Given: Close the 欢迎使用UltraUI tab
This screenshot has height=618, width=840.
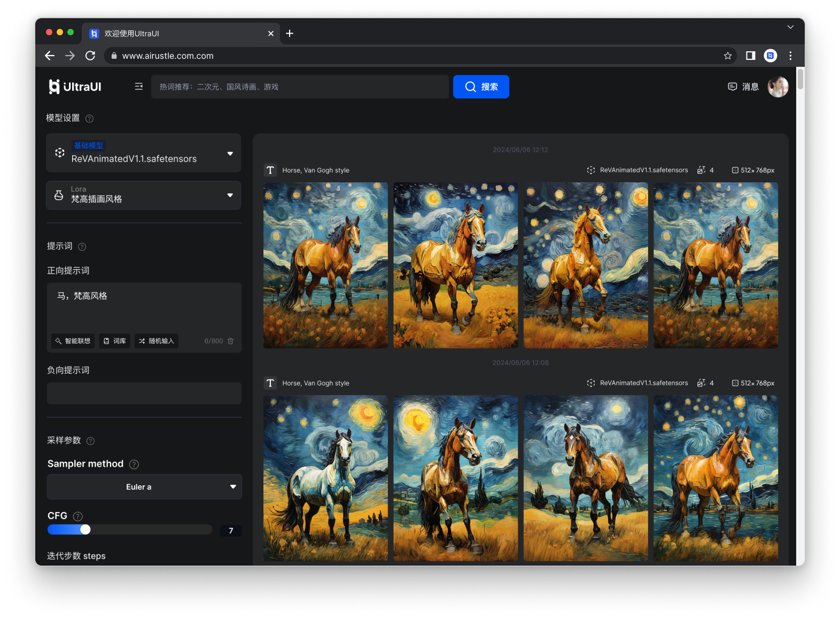Looking at the screenshot, I should coord(271,33).
